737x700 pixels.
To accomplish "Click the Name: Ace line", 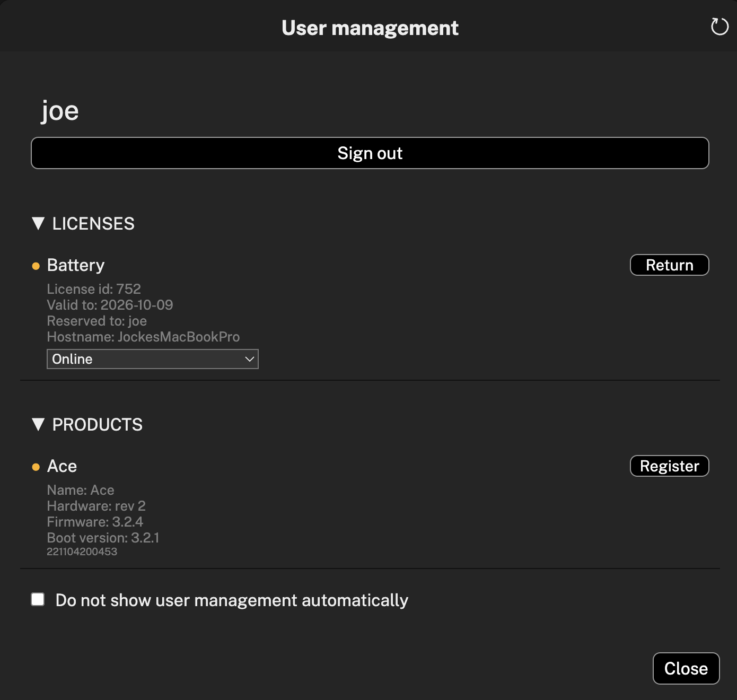I will pyautogui.click(x=81, y=490).
